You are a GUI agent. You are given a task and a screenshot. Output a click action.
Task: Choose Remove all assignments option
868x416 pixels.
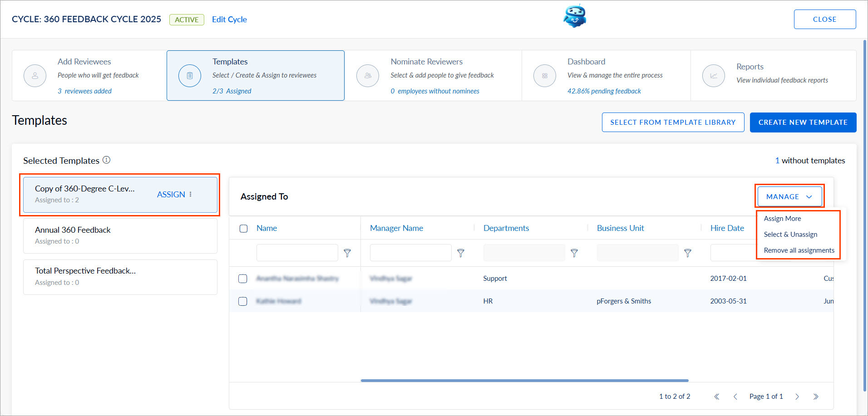[x=799, y=250]
